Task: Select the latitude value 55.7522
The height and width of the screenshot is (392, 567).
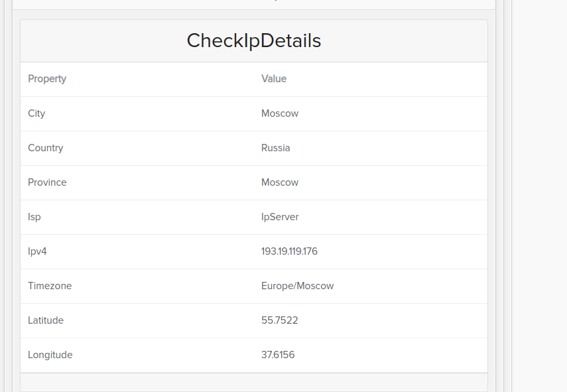Action: (279, 320)
